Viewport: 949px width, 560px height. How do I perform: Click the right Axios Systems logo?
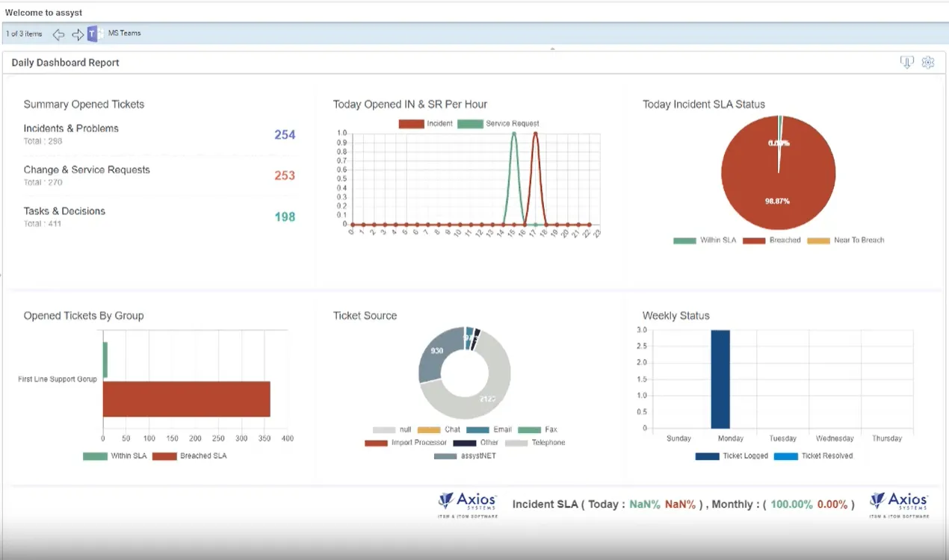pyautogui.click(x=899, y=504)
